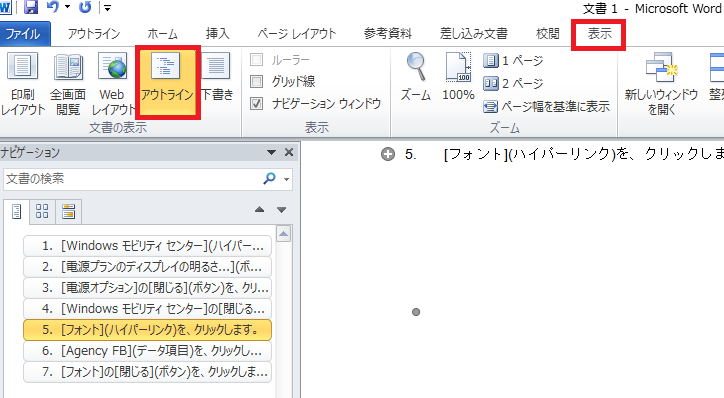Click the next heading down arrow

(281, 210)
